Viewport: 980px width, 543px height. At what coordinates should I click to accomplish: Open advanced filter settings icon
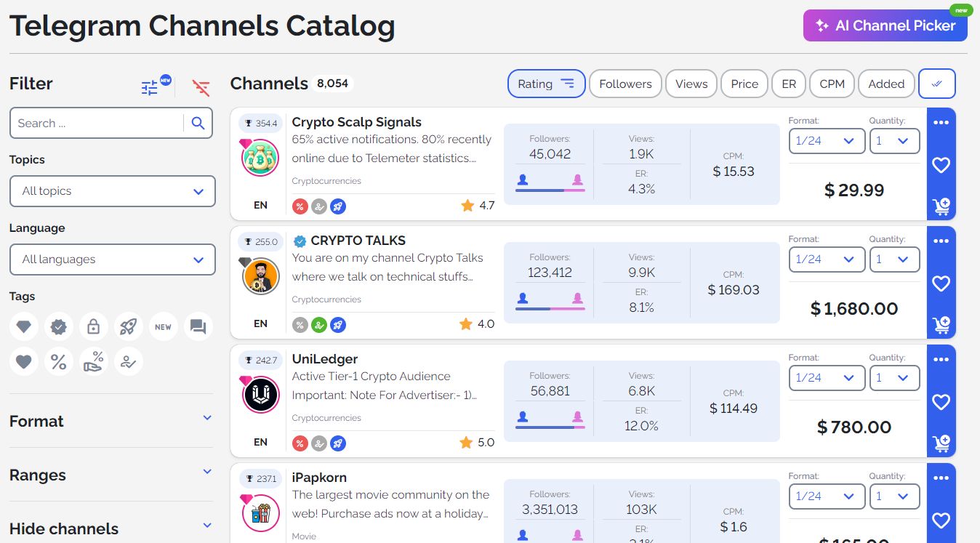pos(150,88)
